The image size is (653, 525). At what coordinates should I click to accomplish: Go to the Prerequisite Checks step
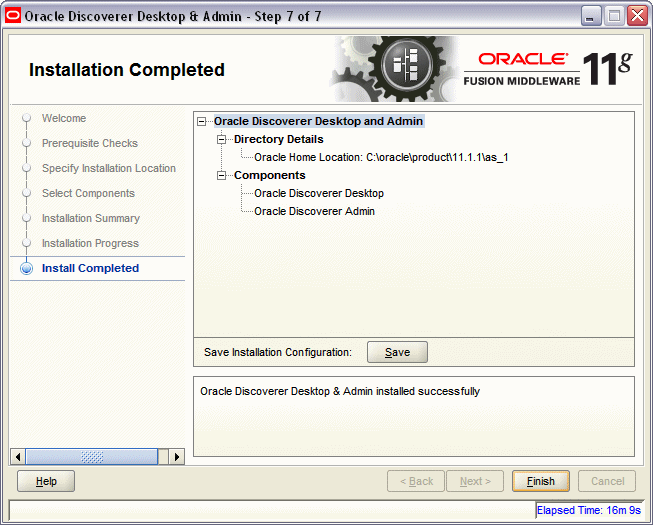coord(90,143)
